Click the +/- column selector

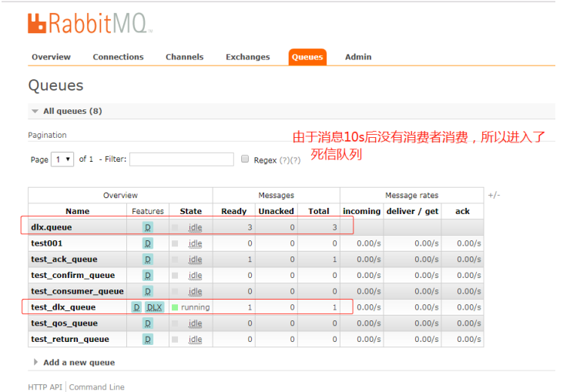(x=494, y=195)
